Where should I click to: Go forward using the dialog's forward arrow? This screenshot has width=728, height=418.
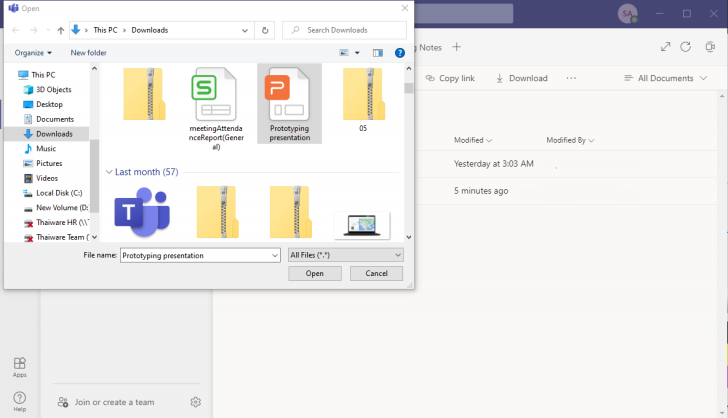tap(33, 30)
